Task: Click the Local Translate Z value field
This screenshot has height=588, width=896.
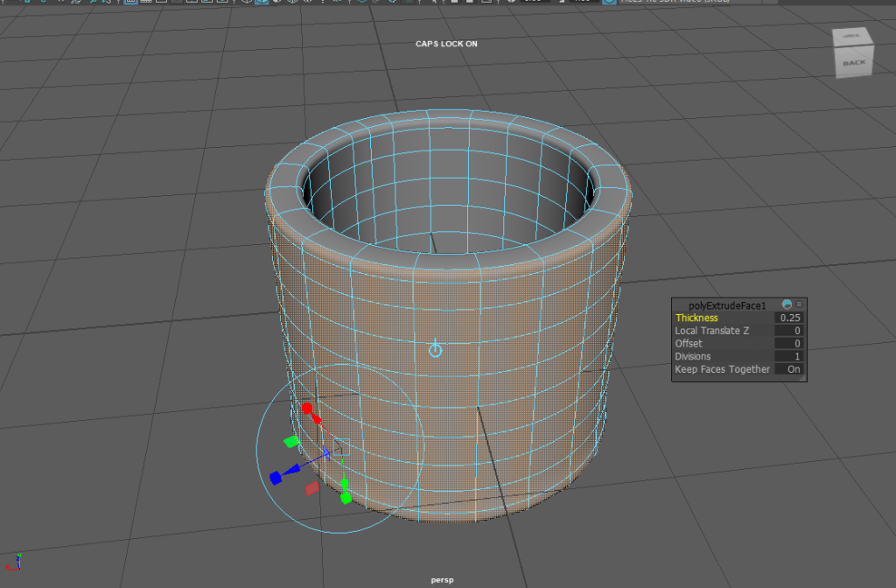Action: pos(789,331)
